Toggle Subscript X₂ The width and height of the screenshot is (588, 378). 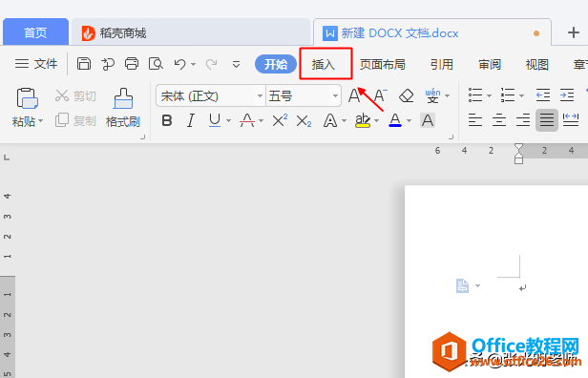coord(304,120)
